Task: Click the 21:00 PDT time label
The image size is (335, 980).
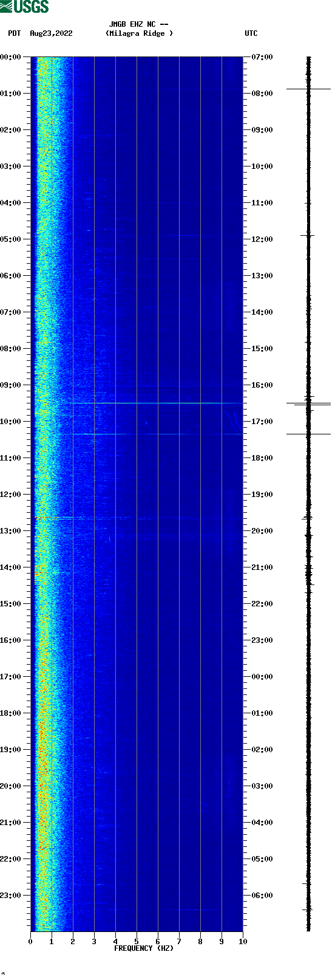Action: [x=11, y=823]
